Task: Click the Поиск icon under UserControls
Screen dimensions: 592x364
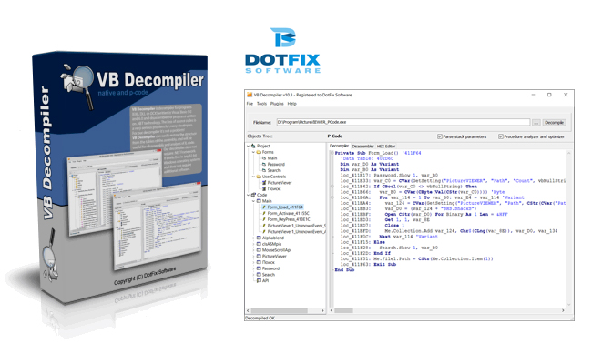Action: tap(264, 188)
